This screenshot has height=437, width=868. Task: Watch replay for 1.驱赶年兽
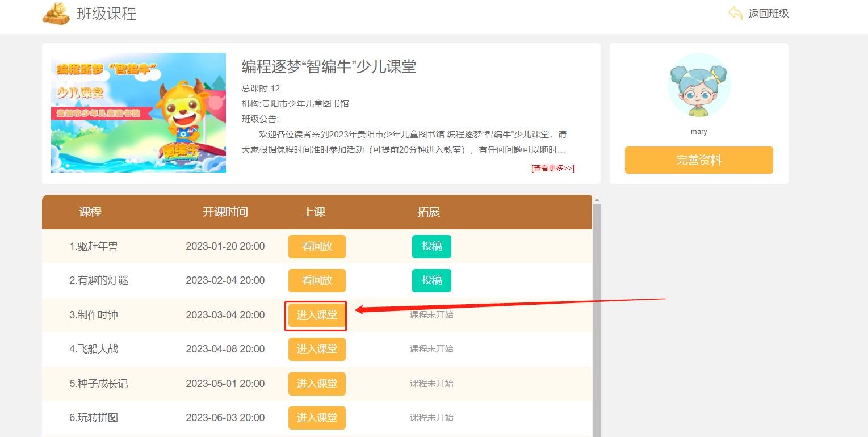pos(317,246)
